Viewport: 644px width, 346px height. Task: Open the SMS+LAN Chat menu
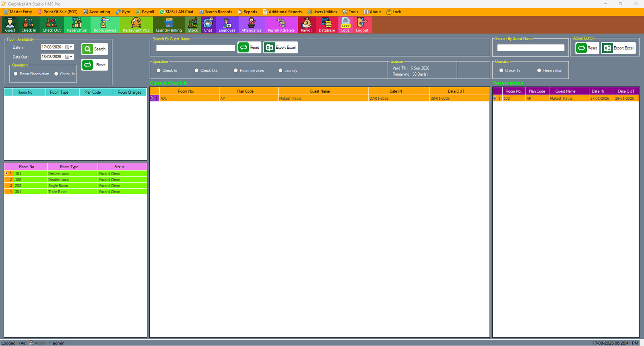coord(176,12)
